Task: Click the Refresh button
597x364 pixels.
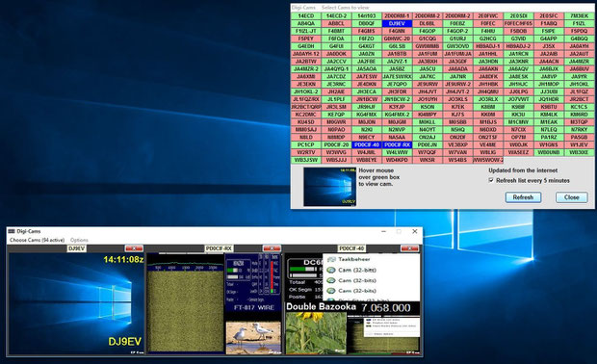Action: tap(523, 197)
